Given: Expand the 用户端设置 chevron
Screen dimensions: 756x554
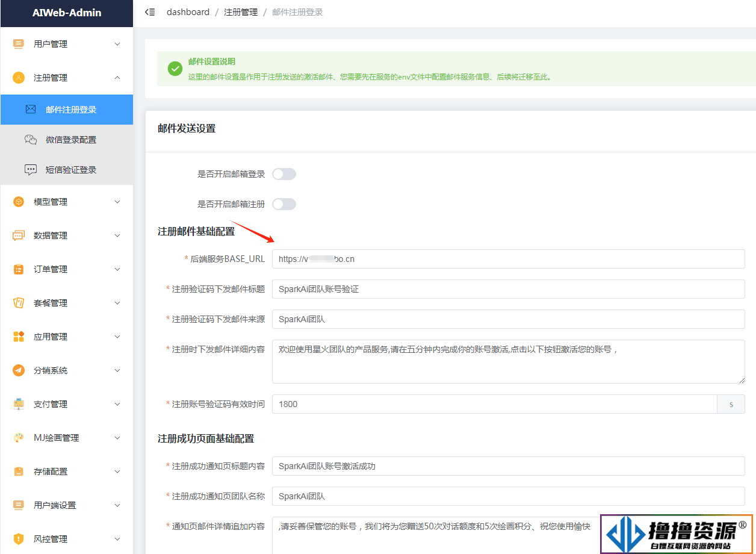Looking at the screenshot, I should pyautogui.click(x=117, y=505).
